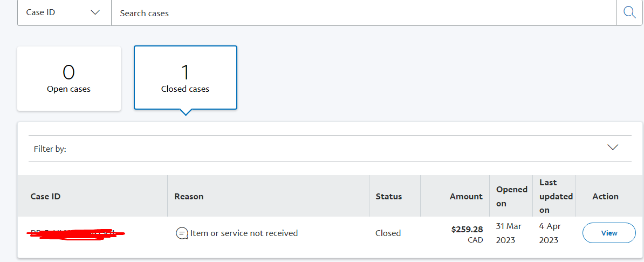Click the Case ID dropdown arrow
The image size is (644, 262).
tap(95, 12)
